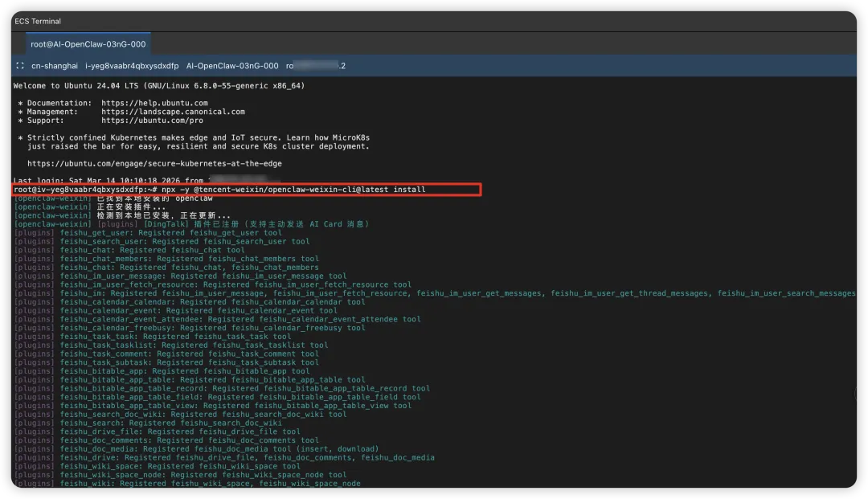The width and height of the screenshot is (868, 499).
Task: Click the AI-OpenClaw-03nG-000 instance name in the info bar
Action: pos(232,66)
